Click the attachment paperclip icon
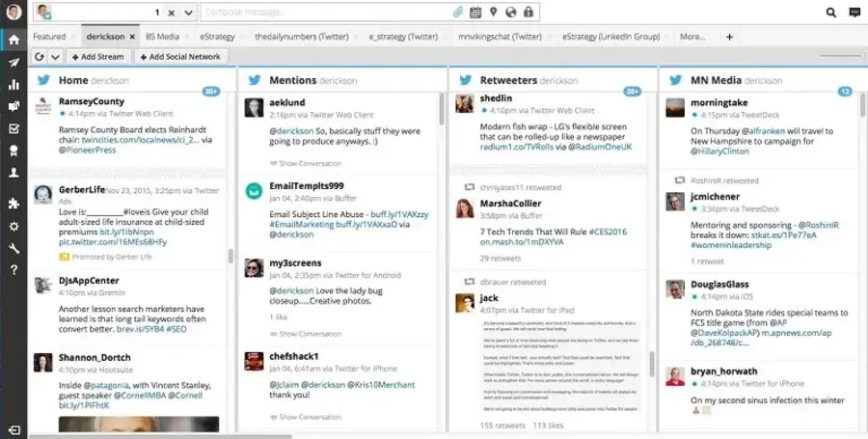Image resolution: width=868 pixels, height=439 pixels. (x=457, y=13)
